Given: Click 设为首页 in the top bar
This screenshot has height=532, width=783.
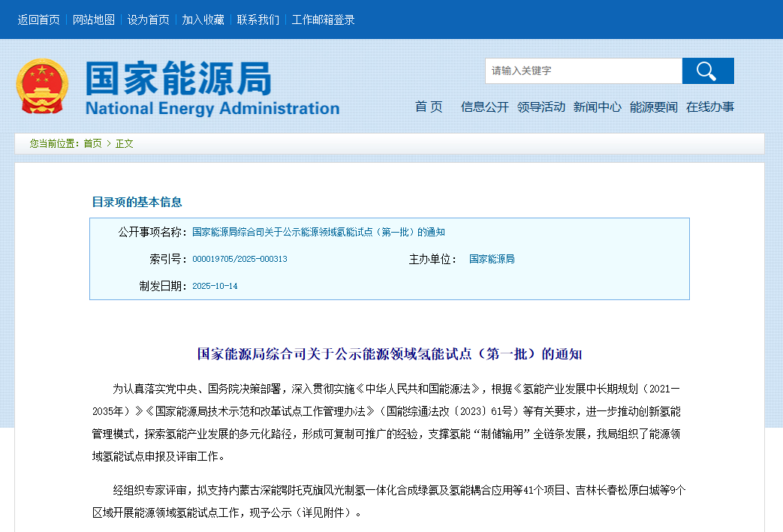Looking at the screenshot, I should point(149,20).
